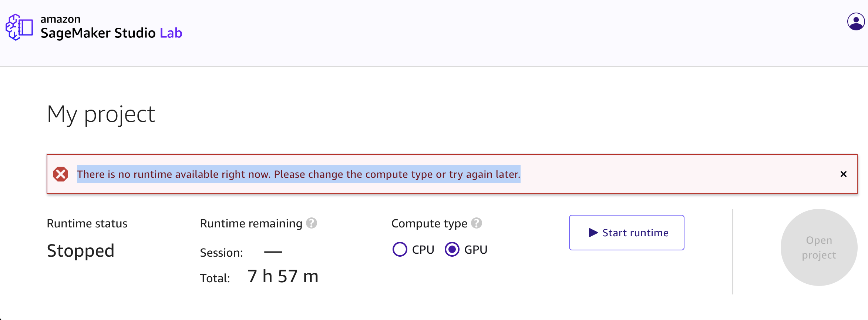Show help for Compute type
The image size is (868, 320).
point(477,223)
